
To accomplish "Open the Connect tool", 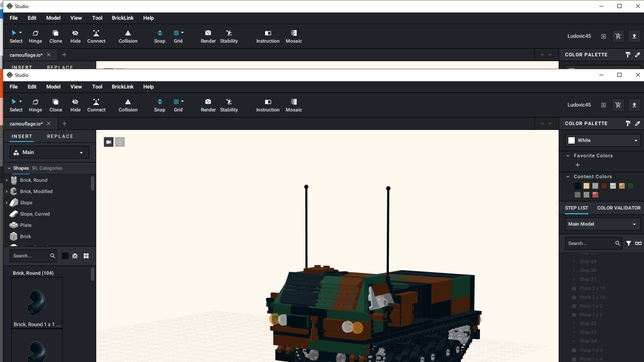I will [96, 105].
